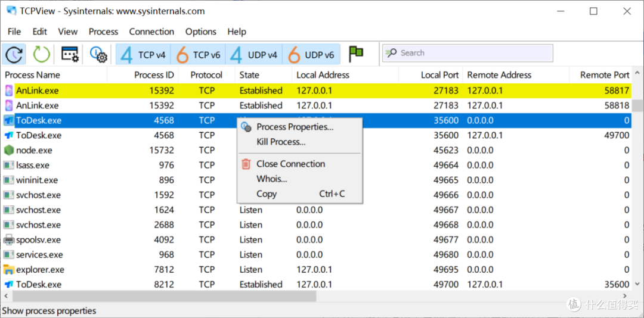
Task: Select the spoolsv.exe row name
Action: click(38, 239)
